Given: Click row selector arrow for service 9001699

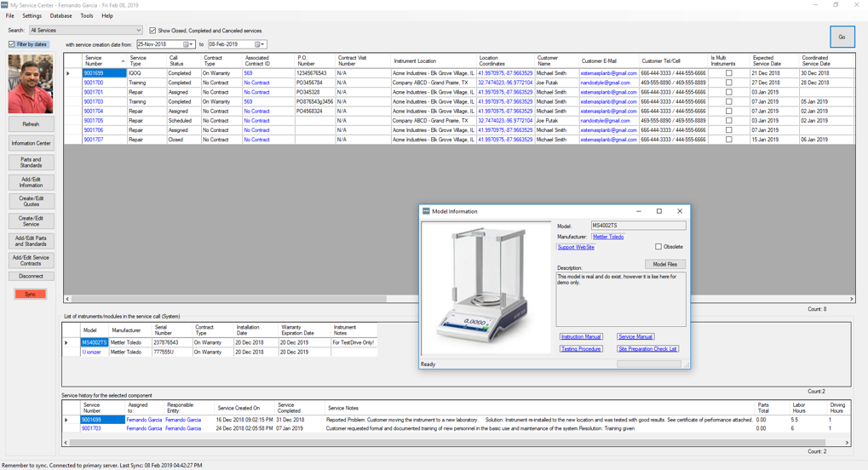Looking at the screenshot, I should point(69,73).
